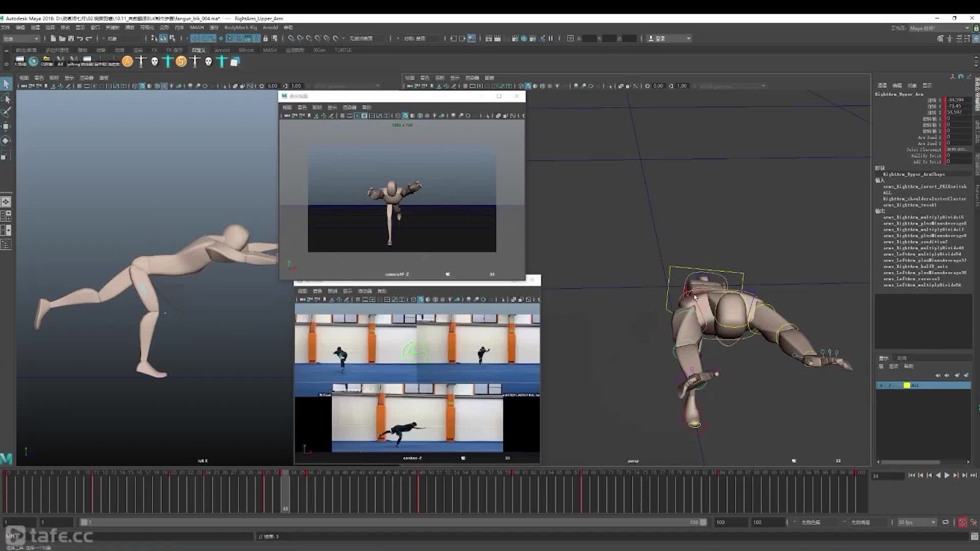Go to the start of the playback range
Viewport: 980px width, 551px height.
tap(912, 475)
